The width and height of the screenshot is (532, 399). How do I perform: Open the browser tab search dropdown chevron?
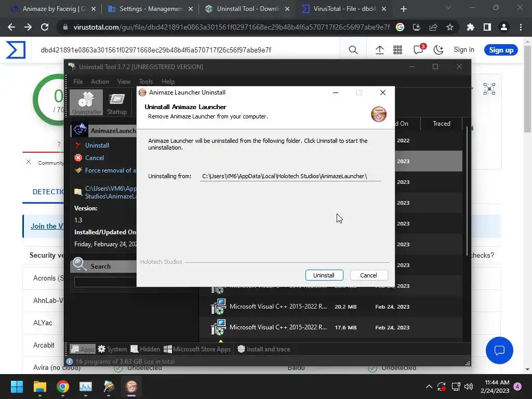point(448,7)
